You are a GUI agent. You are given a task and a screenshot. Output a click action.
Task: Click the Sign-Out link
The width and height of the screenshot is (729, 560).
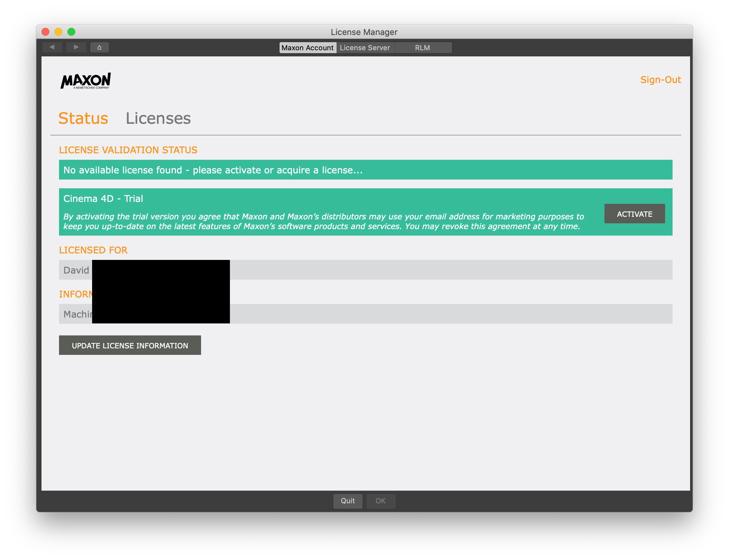[660, 80]
